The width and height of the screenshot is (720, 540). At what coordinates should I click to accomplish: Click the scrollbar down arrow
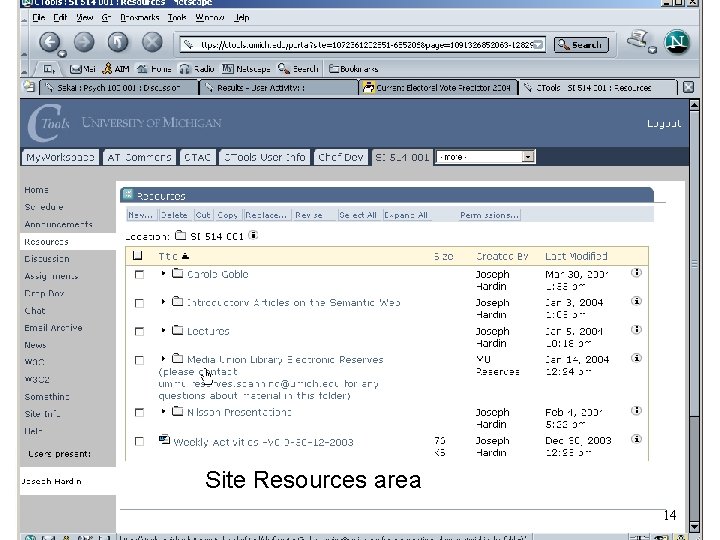pos(694,526)
